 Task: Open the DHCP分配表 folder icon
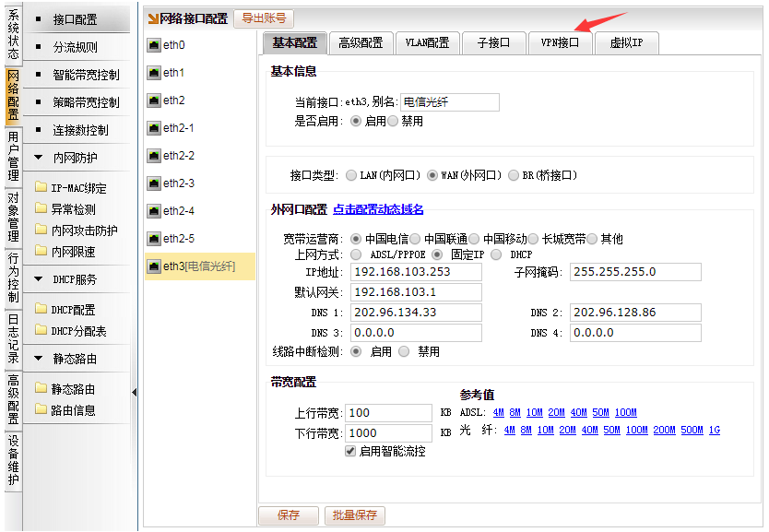pyautogui.click(x=41, y=331)
